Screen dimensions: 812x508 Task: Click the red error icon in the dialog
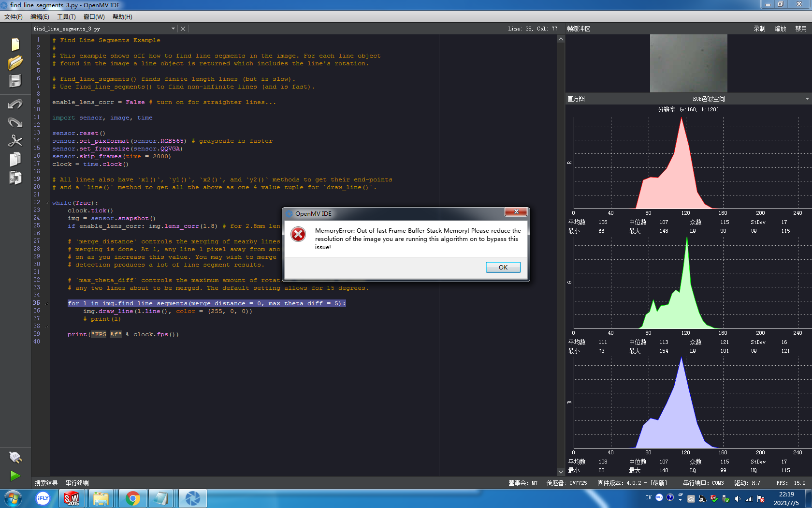[298, 234]
